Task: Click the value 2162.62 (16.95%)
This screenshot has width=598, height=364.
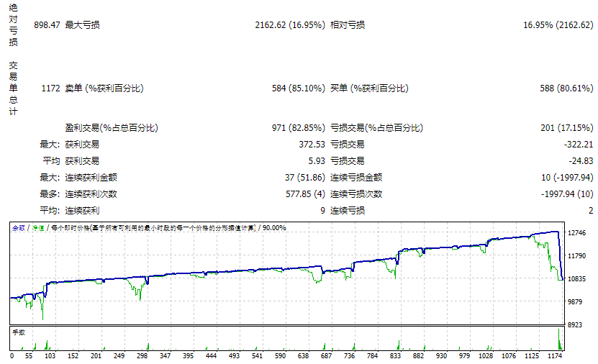Action: point(290,25)
